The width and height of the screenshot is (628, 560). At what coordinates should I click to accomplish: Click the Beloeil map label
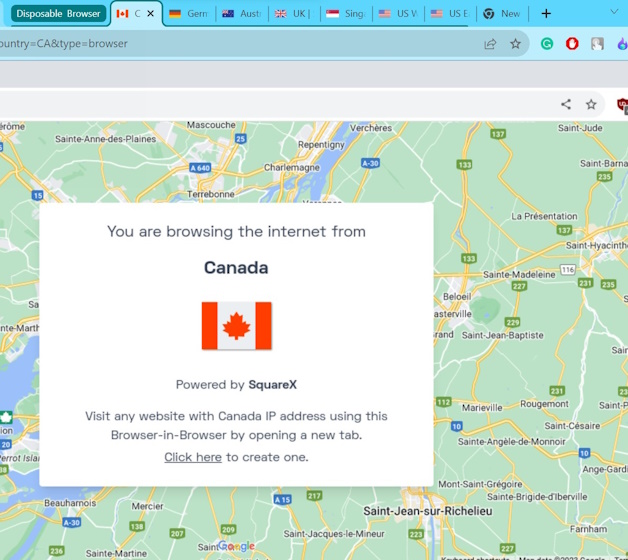coord(457,297)
